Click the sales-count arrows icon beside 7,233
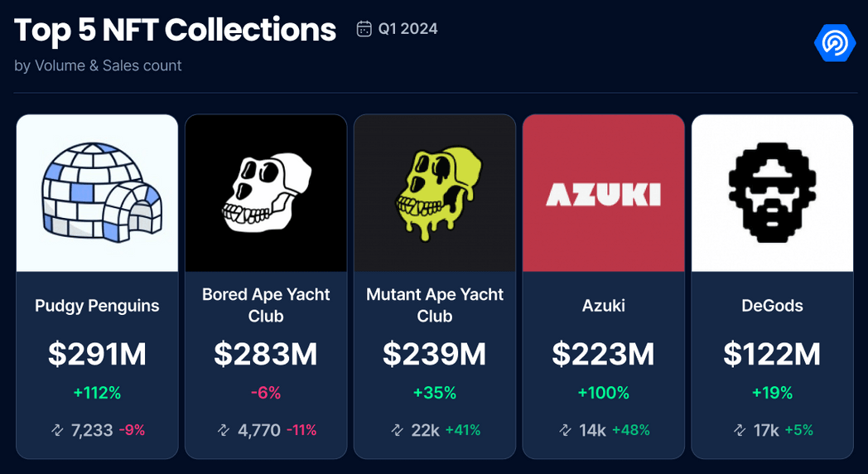Image resolution: width=868 pixels, height=474 pixels. click(58, 430)
